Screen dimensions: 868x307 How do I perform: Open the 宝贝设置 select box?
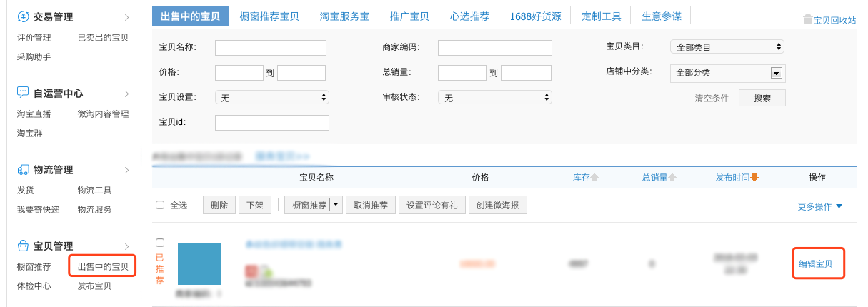[271, 98]
